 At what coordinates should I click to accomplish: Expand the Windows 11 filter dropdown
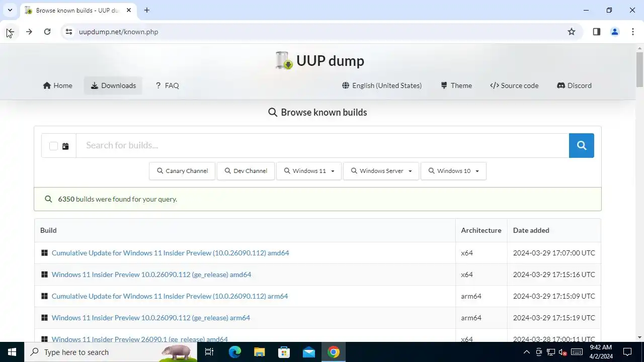pos(309,171)
